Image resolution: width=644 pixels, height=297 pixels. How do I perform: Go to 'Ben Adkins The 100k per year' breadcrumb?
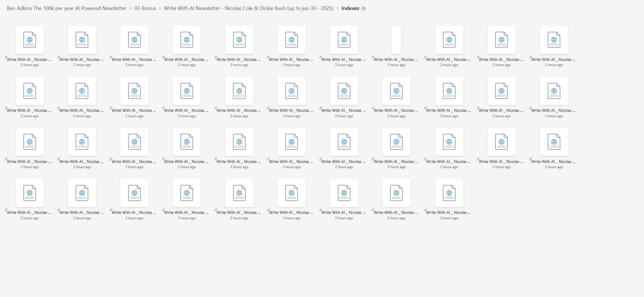[67, 8]
